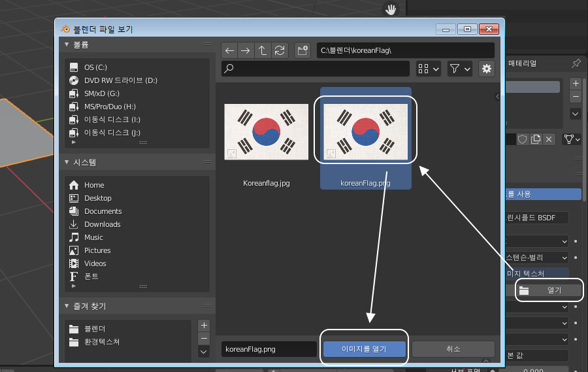Select the koreanFlag.png thumbnail

pyautogui.click(x=366, y=132)
